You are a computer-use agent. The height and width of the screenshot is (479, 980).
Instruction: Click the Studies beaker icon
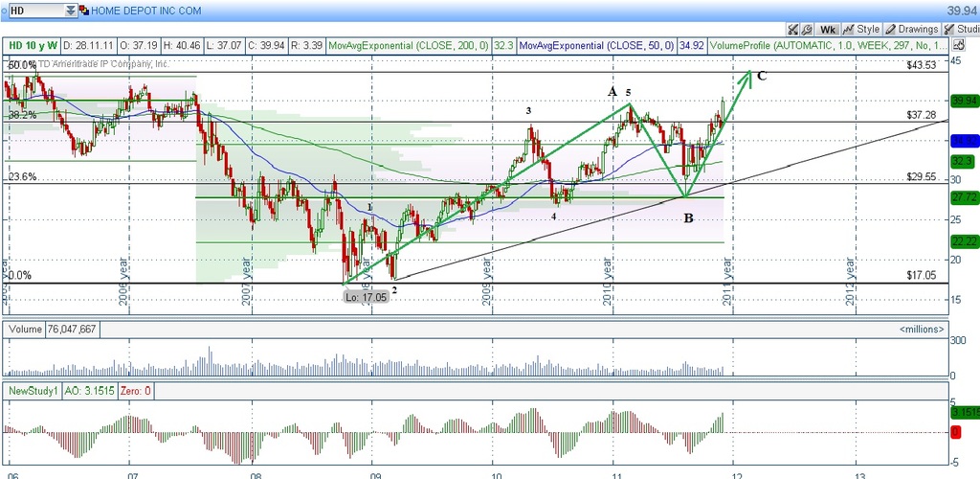[x=949, y=30]
